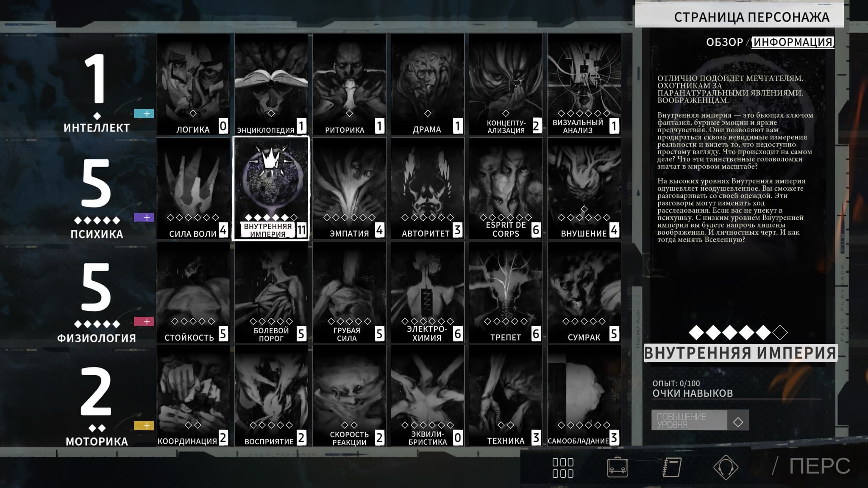Open the thought cabinet head icon
The image size is (868, 488).
click(726, 467)
